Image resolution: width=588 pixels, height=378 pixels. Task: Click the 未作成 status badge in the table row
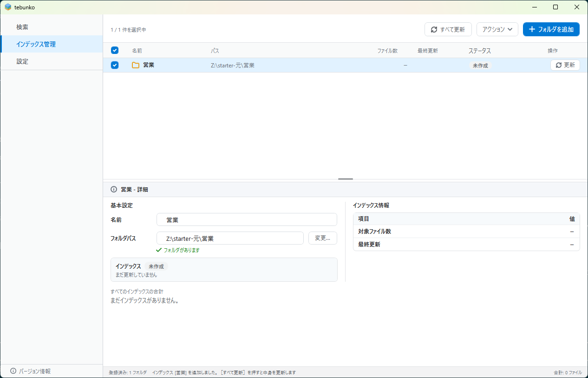480,66
